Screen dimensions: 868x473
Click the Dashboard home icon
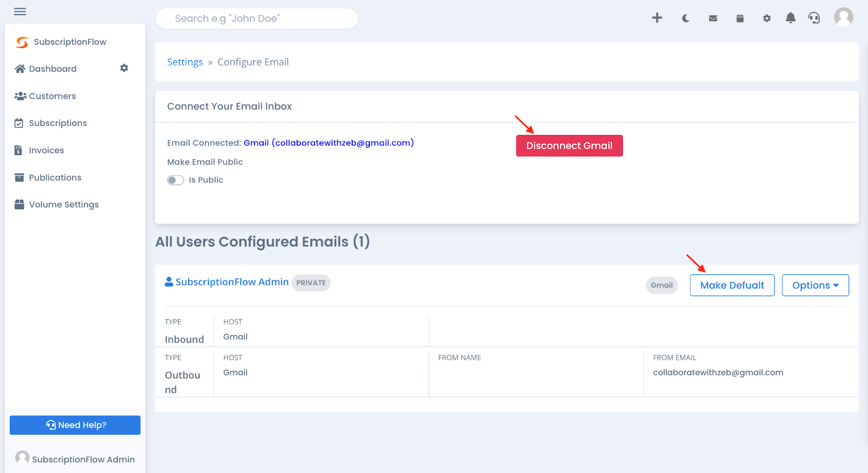[x=20, y=68]
